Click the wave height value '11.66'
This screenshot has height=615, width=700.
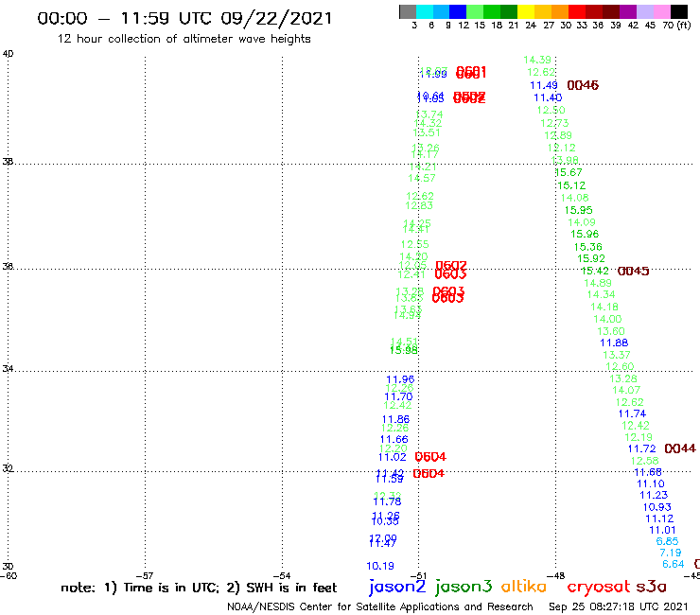point(394,439)
